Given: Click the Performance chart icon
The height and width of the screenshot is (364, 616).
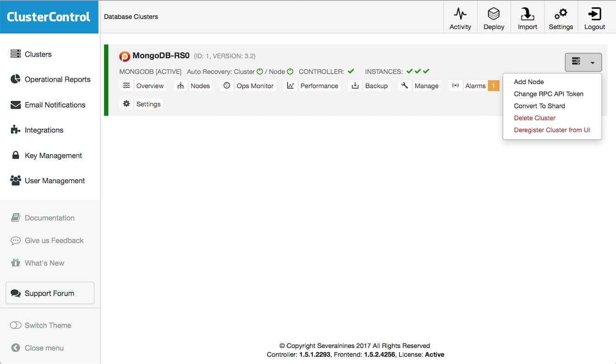Looking at the screenshot, I should point(291,85).
